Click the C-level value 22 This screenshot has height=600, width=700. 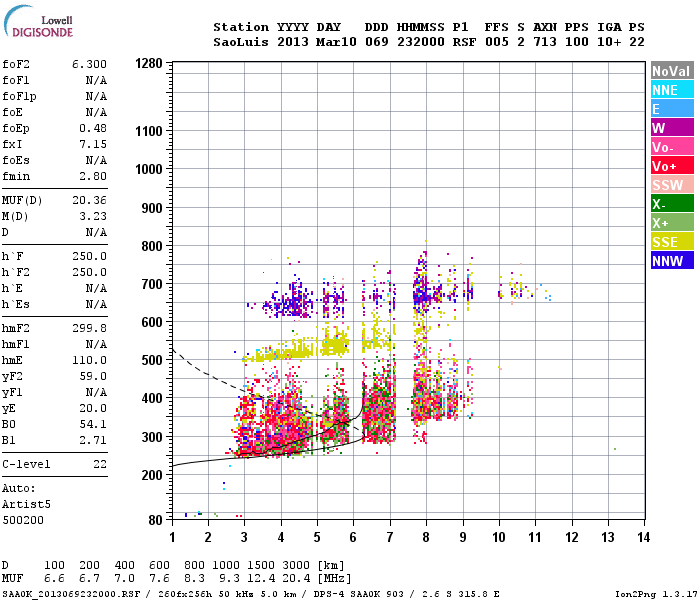pos(100,464)
